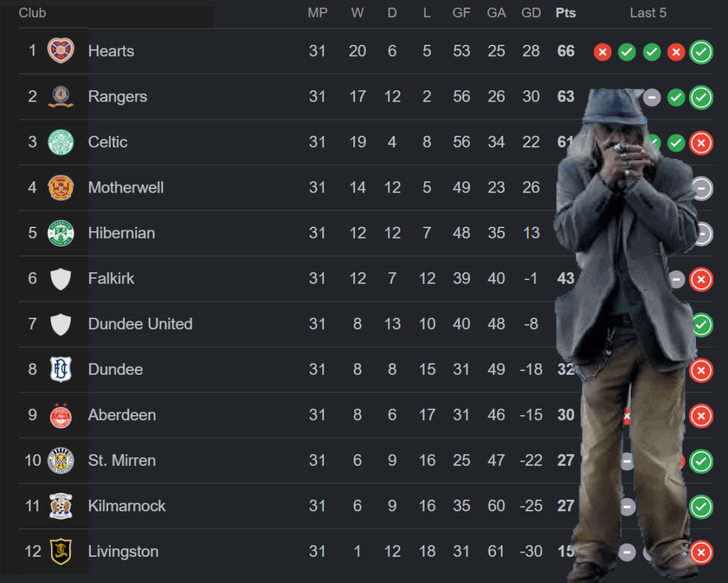Open the Hearts team page
The width and height of the screenshot is (728, 583).
(x=111, y=51)
